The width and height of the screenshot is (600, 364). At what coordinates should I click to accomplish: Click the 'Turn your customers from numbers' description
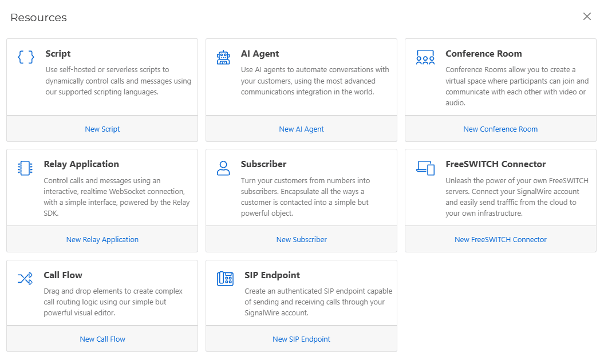coord(305,197)
